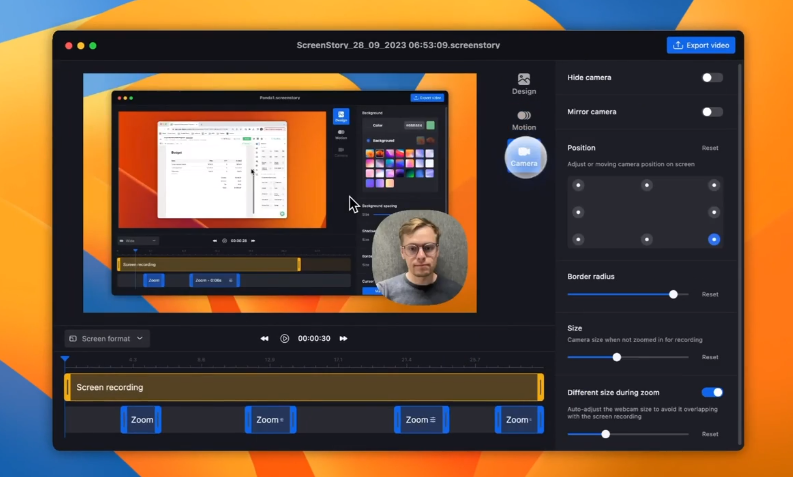Open the Design tab
This screenshot has width=793, height=477.
523,84
